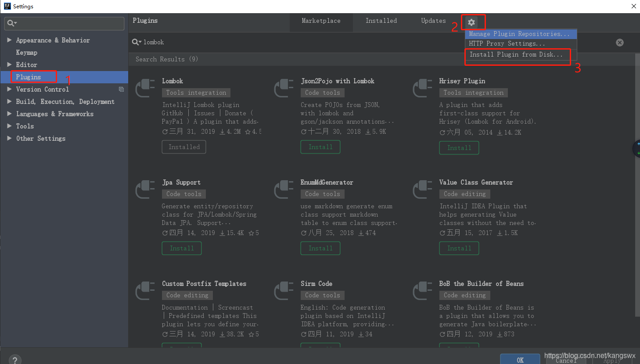The image size is (640, 364).
Task: Expand the Version Control node
Action: point(9,89)
